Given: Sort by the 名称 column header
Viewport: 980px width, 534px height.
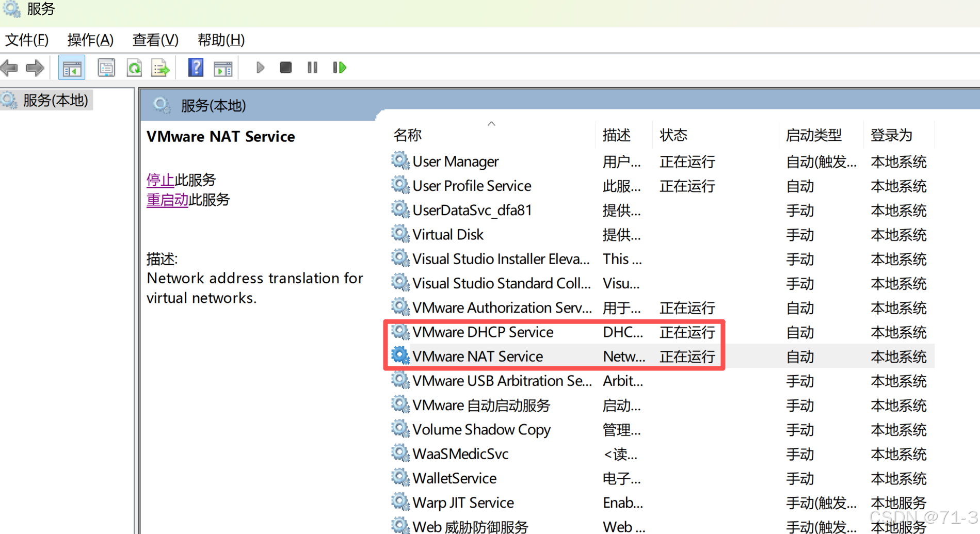Looking at the screenshot, I should point(408,135).
